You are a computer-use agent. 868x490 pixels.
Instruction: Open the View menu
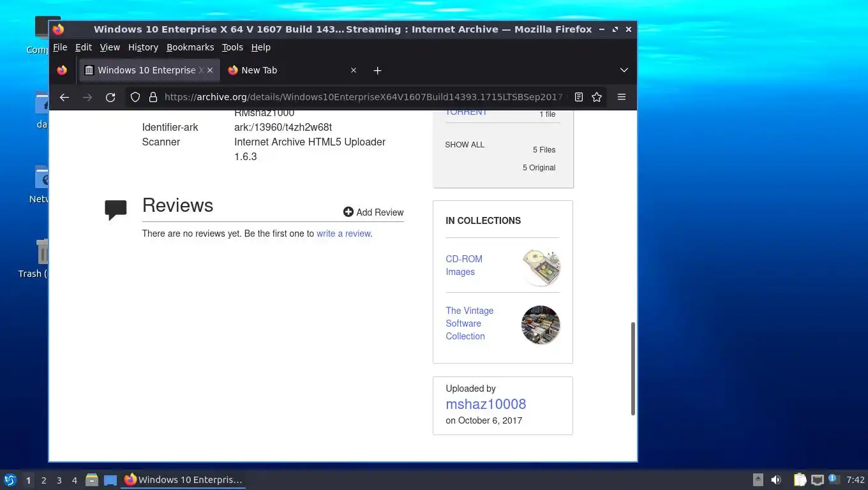pyautogui.click(x=110, y=47)
